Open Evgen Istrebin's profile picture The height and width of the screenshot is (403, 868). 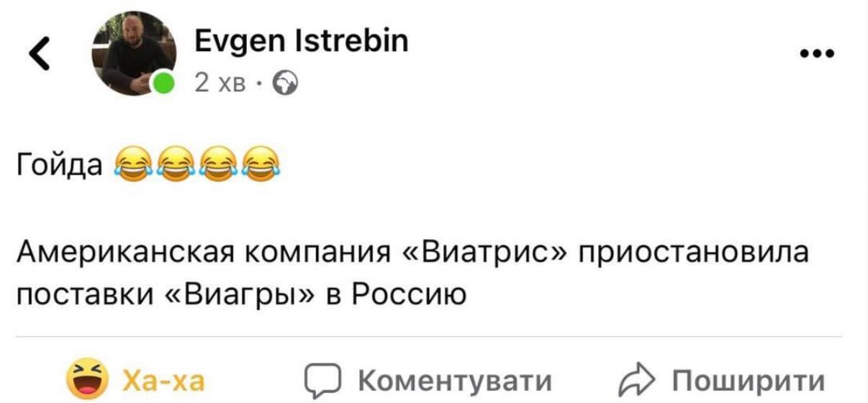(134, 52)
